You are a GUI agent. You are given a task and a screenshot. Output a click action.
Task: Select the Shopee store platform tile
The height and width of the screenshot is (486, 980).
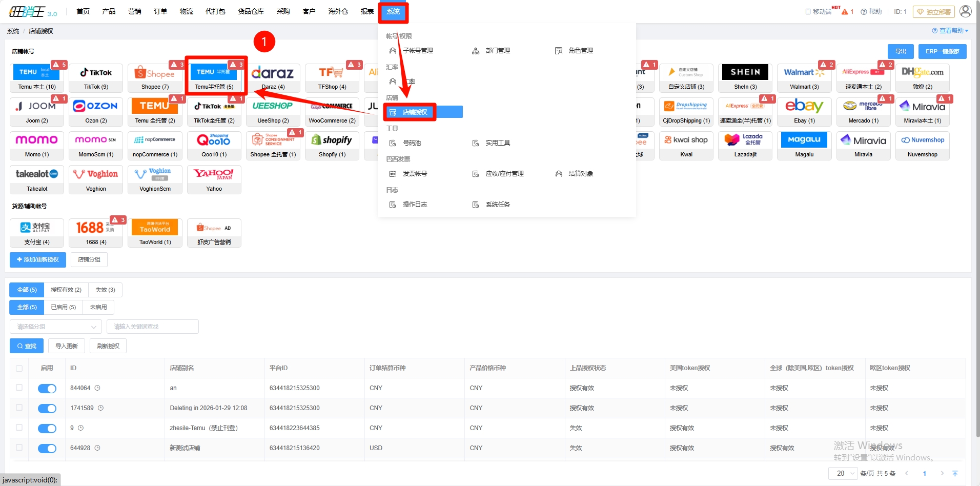[x=155, y=77]
